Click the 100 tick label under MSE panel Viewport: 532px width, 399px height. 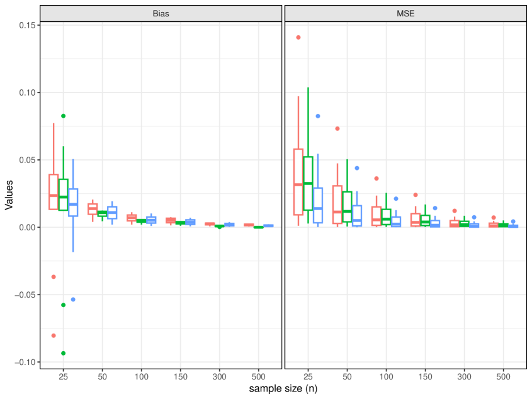click(386, 376)
